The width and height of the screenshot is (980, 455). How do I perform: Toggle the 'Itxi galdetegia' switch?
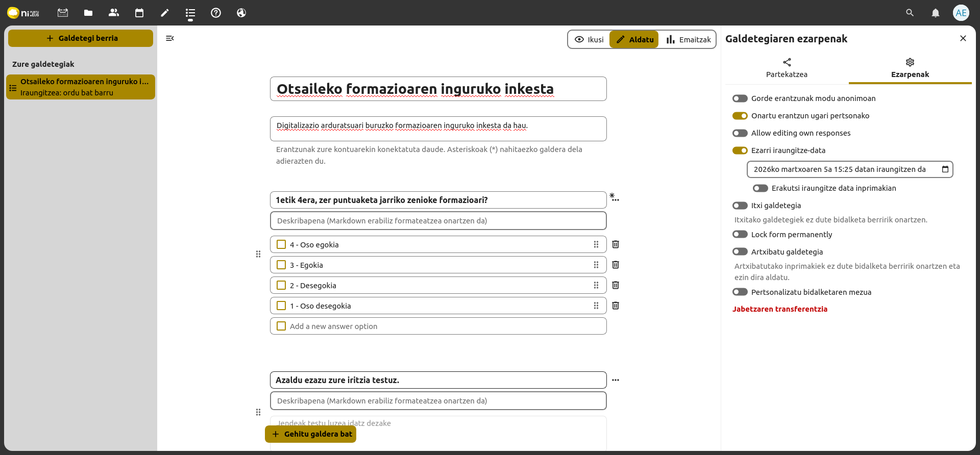coord(740,206)
